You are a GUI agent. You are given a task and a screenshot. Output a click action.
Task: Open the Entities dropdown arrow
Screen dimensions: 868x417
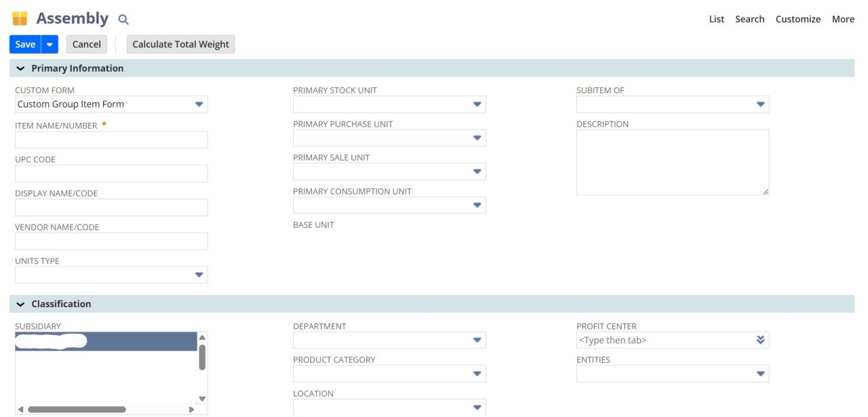(761, 374)
